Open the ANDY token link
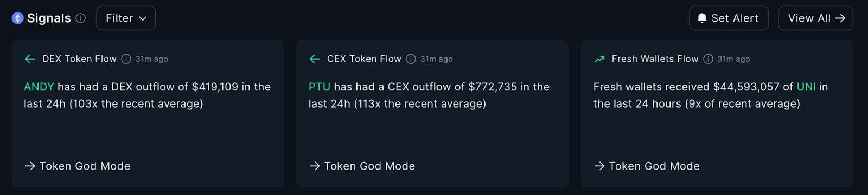The image size is (868, 195). (x=39, y=87)
